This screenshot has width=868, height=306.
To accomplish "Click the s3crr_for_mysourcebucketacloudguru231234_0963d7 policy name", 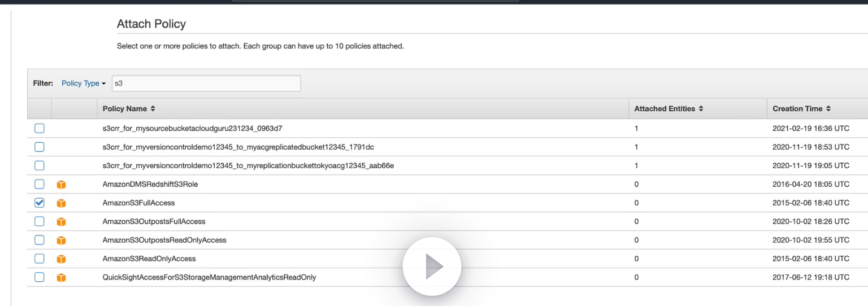I will pos(197,128).
